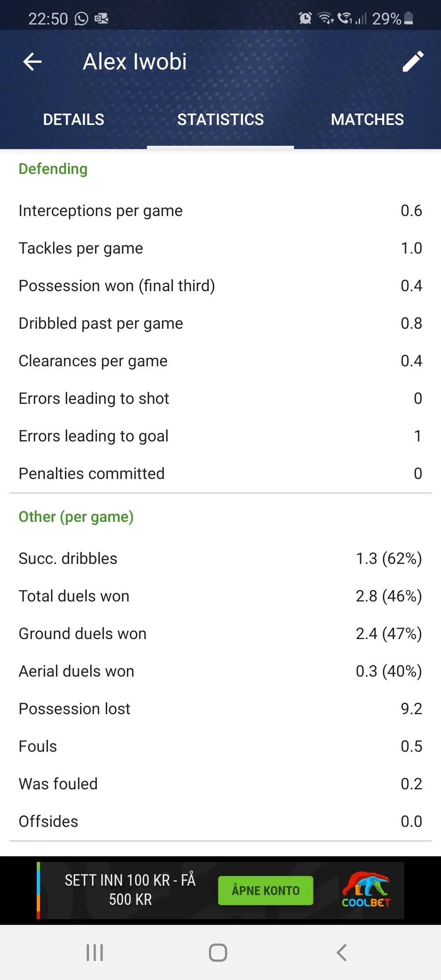The width and height of the screenshot is (441, 980).
Task: Tap the Other (per game) section header
Action: (76, 517)
